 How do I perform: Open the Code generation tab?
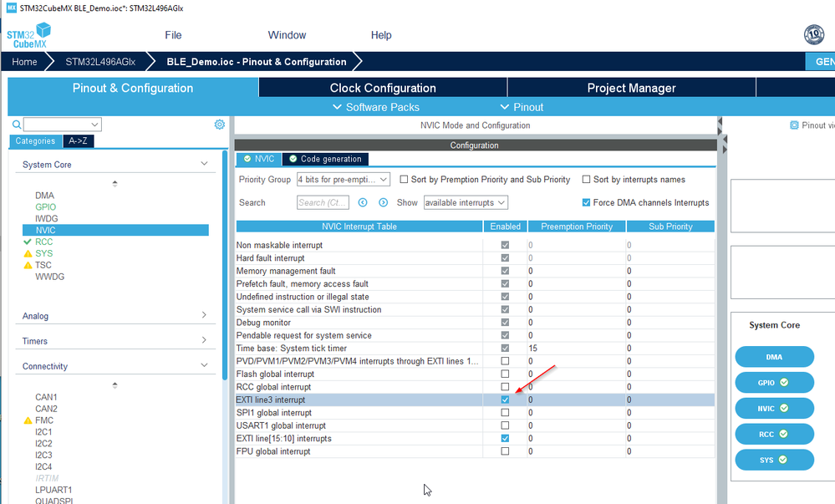click(x=325, y=159)
